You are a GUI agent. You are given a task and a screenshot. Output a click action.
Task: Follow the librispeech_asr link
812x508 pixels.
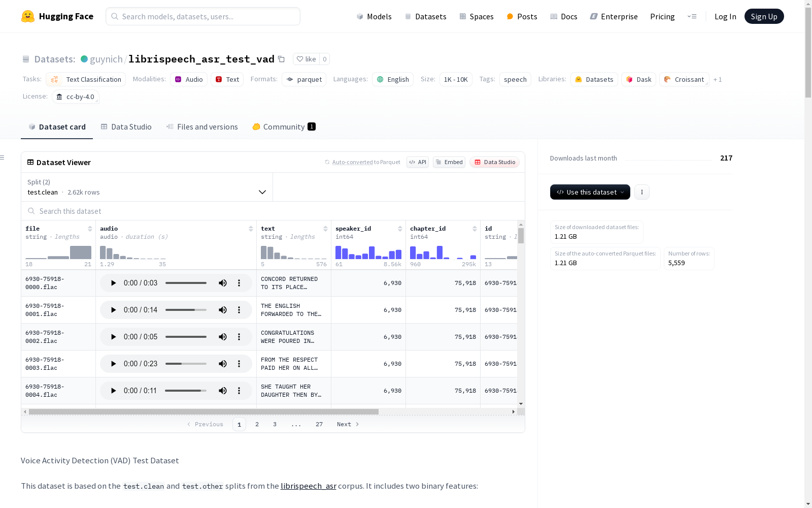309,486
